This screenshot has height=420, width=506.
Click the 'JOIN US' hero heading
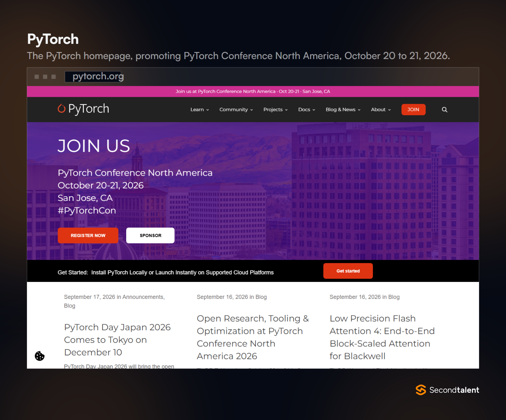coord(94,146)
